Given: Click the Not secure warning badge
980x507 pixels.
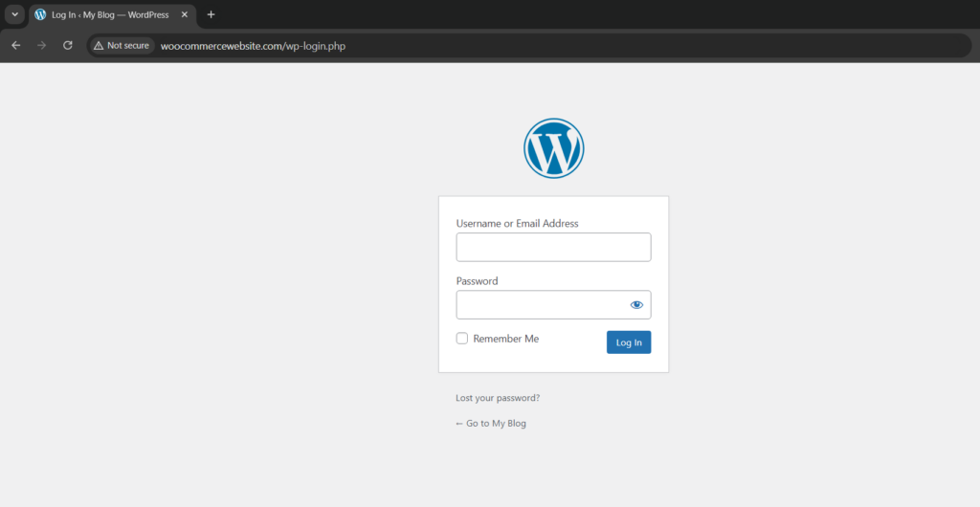Looking at the screenshot, I should click(122, 46).
